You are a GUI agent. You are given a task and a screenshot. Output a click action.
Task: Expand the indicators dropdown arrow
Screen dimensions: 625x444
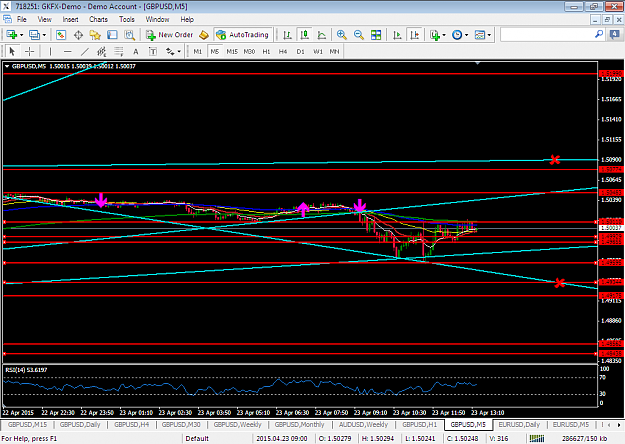(x=444, y=35)
